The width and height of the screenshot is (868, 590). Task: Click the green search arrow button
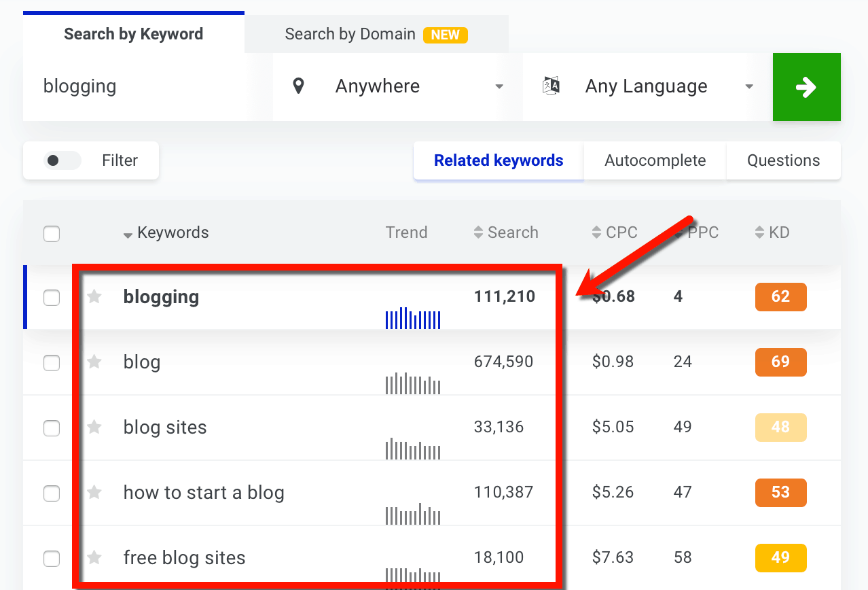tap(806, 87)
